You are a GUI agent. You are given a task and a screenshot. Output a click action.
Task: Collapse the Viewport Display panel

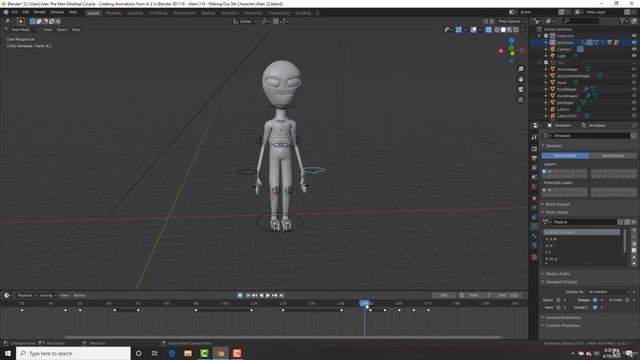point(561,282)
